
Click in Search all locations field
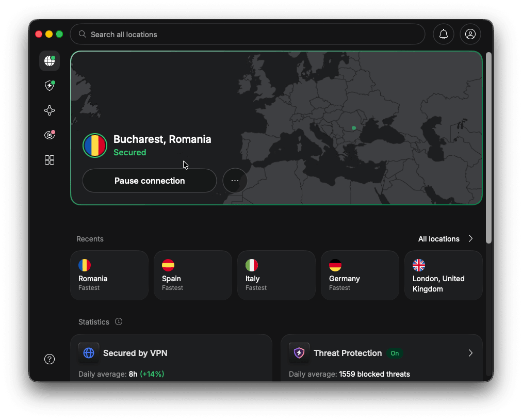248,34
